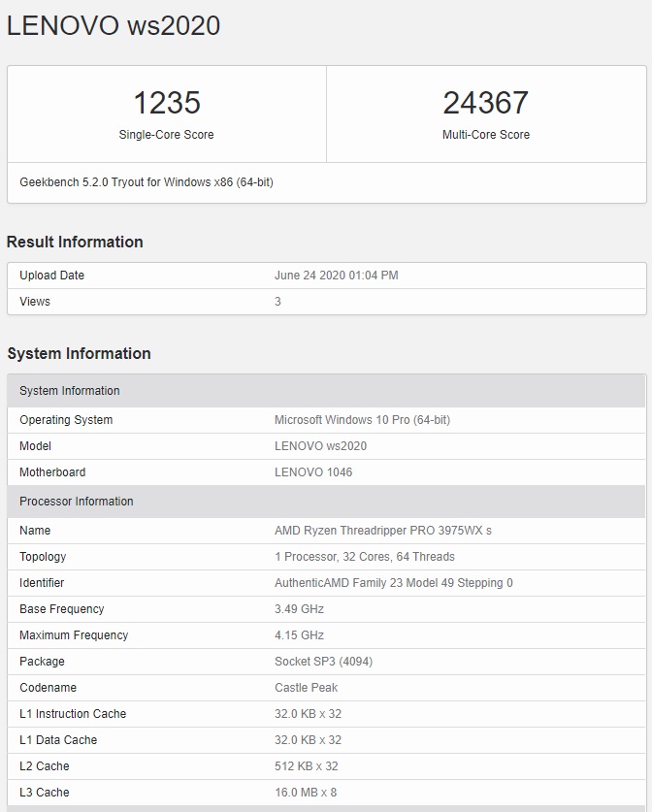The image size is (652, 812).
Task: Select the Motherboard value LENOVO 1046
Action: [313, 472]
